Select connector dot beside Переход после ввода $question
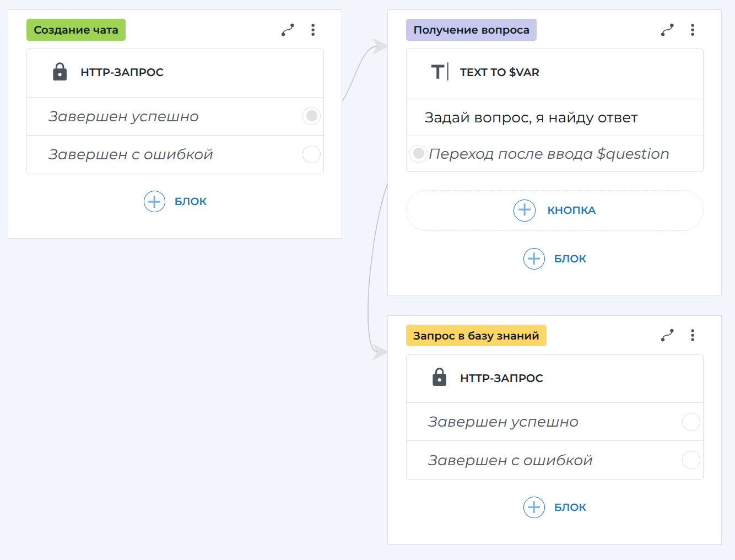735x560 pixels. pos(418,153)
